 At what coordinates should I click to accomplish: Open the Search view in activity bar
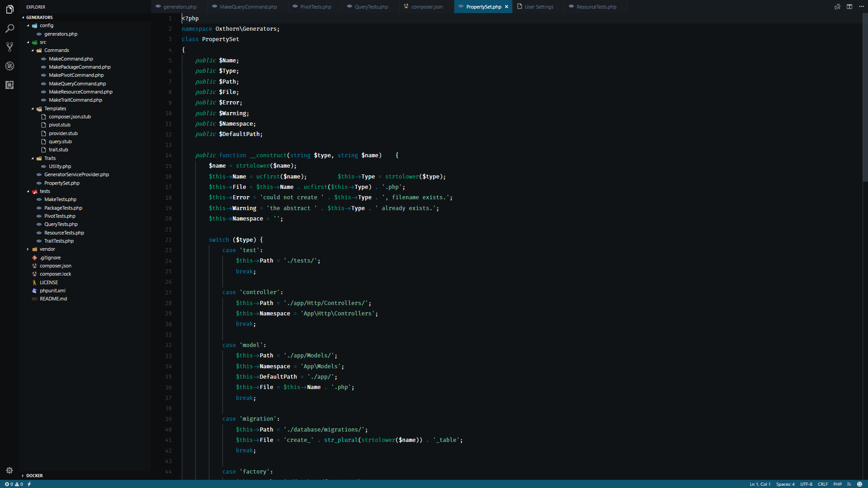(x=9, y=28)
